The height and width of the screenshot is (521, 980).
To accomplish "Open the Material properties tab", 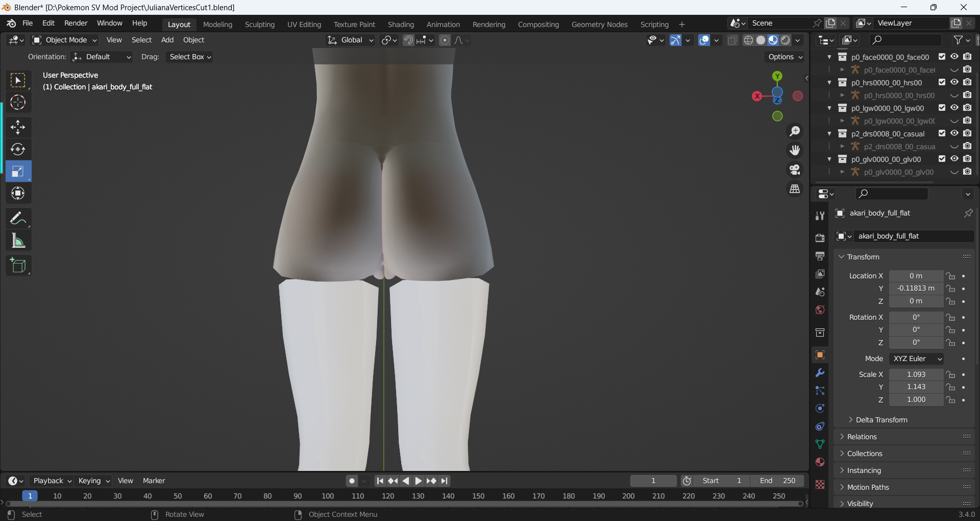I will 820,462.
